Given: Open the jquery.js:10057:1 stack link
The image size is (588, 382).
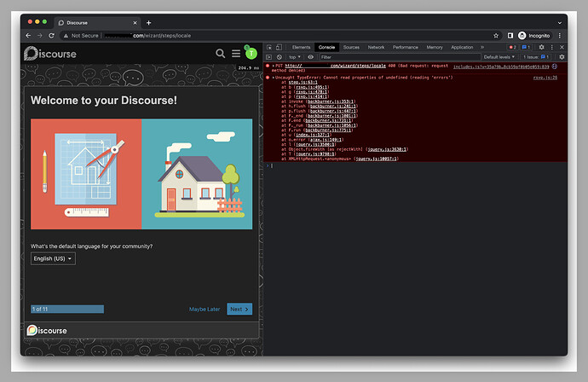Looking at the screenshot, I should point(376,159).
